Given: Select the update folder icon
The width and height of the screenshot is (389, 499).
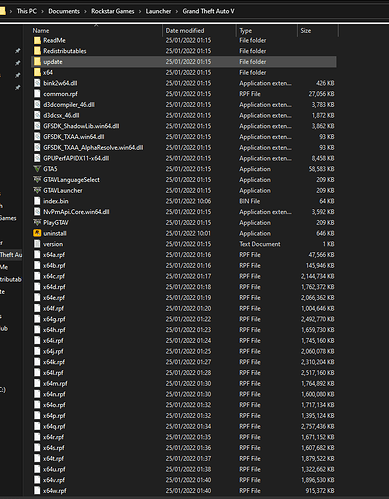Looking at the screenshot, I should pos(37,62).
